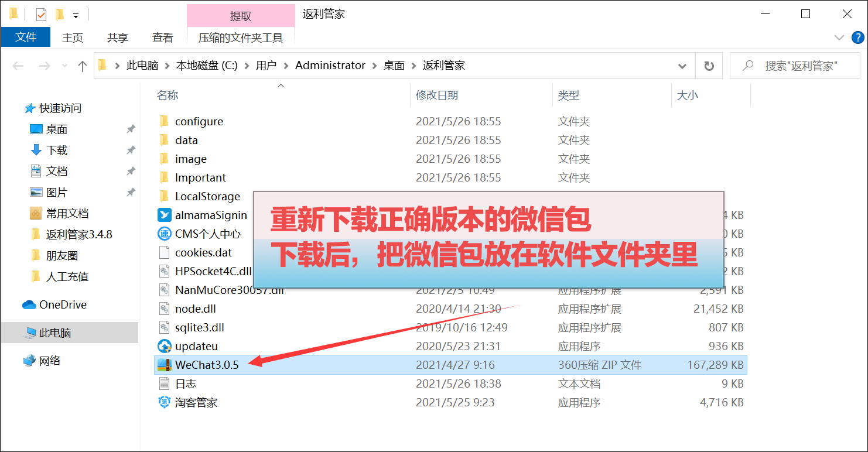Click the NanMuCore30057.dll file icon

pyautogui.click(x=164, y=290)
